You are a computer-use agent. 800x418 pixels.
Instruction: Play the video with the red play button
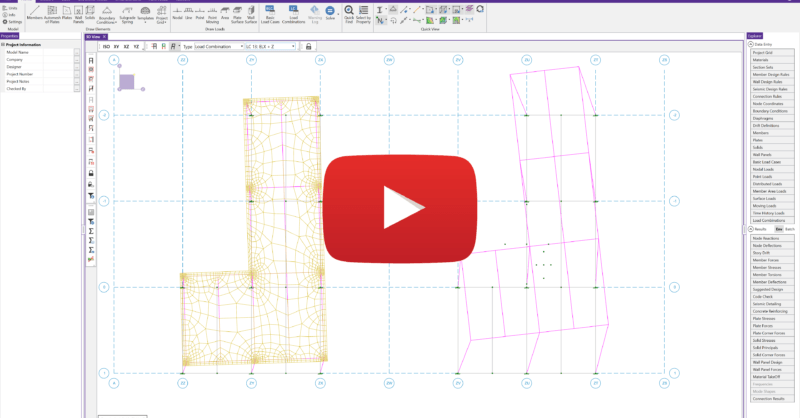click(400, 208)
